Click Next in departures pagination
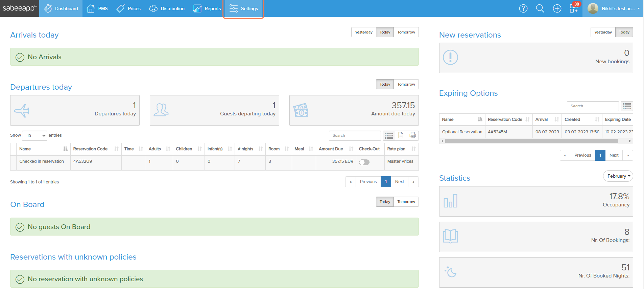This screenshot has height=289, width=644. click(x=400, y=182)
